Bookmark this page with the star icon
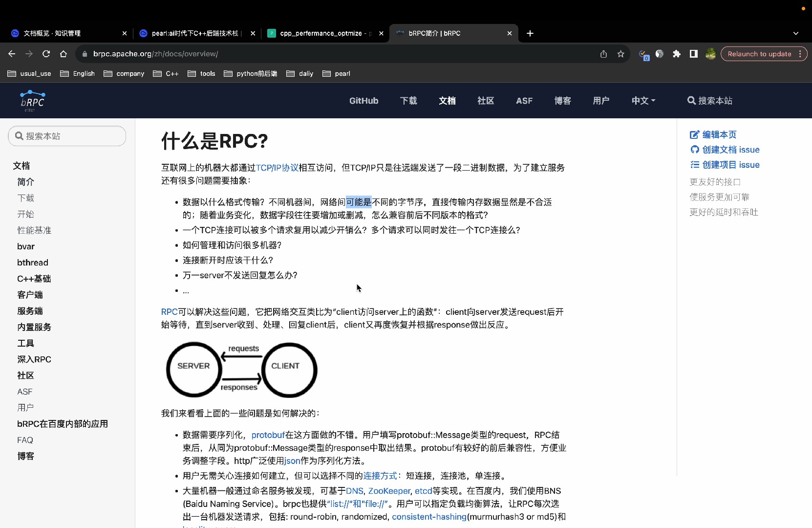This screenshot has height=528, width=812. [x=620, y=54]
